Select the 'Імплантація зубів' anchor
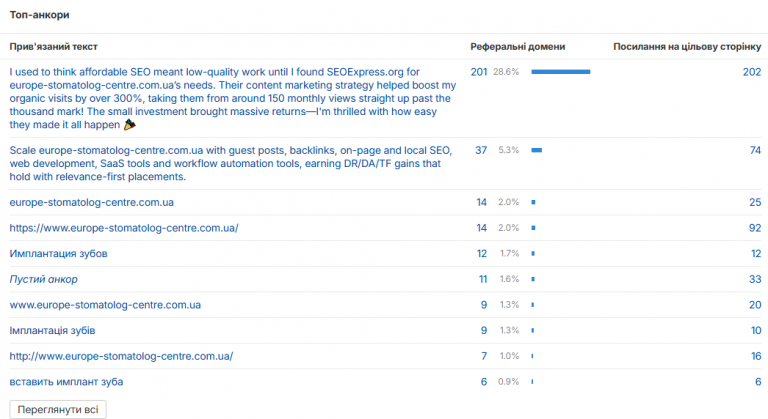The image size is (768, 419). coord(52,330)
